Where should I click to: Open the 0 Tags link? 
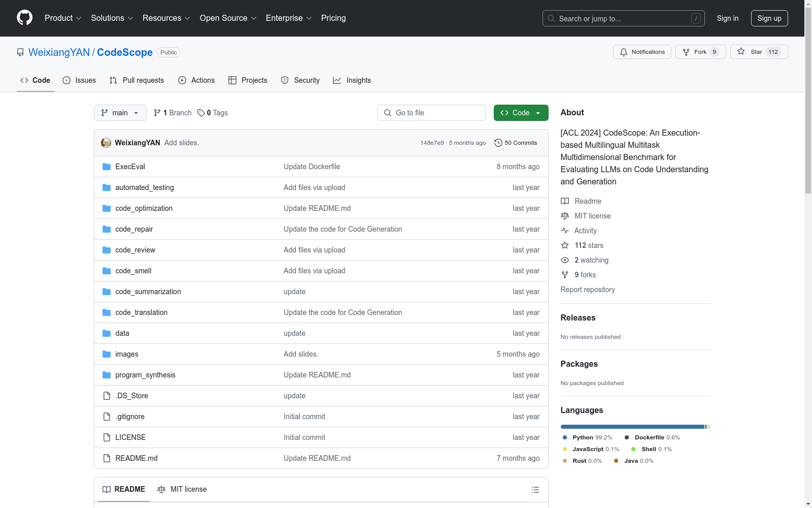point(213,113)
